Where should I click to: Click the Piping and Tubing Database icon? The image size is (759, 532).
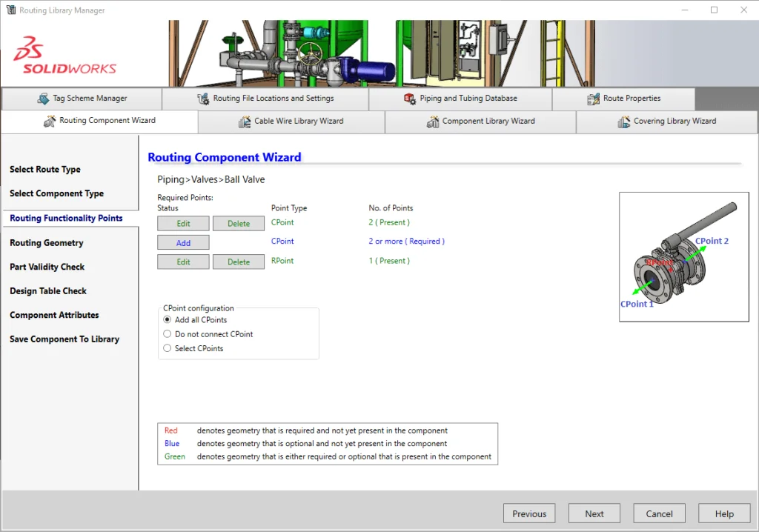click(410, 99)
